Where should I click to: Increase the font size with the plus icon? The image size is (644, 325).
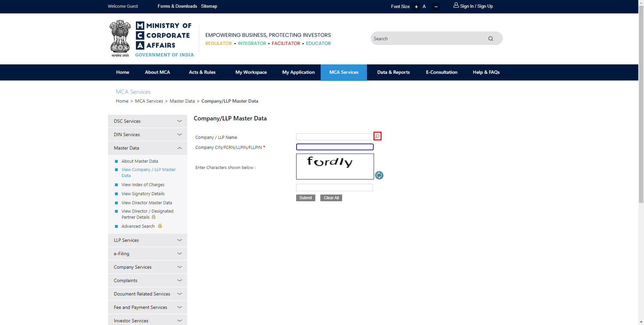416,6
